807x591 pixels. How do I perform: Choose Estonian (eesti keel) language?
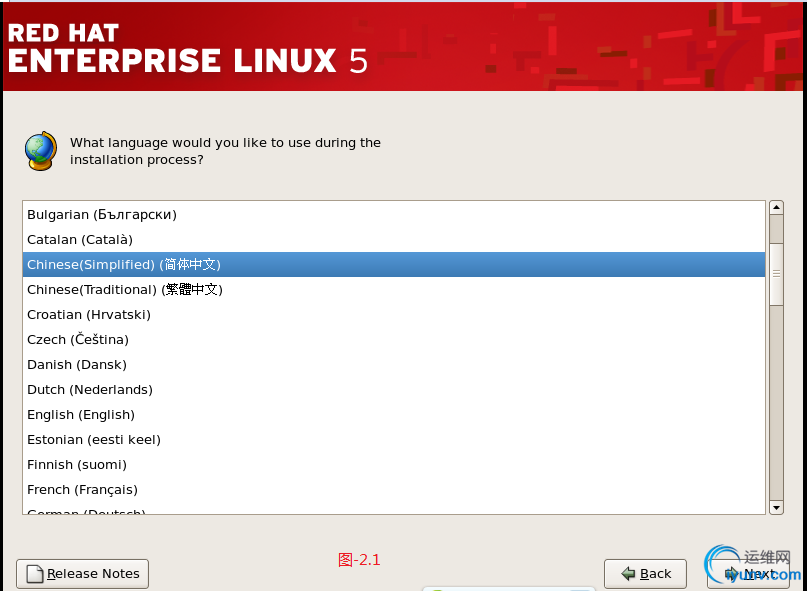click(x=94, y=439)
